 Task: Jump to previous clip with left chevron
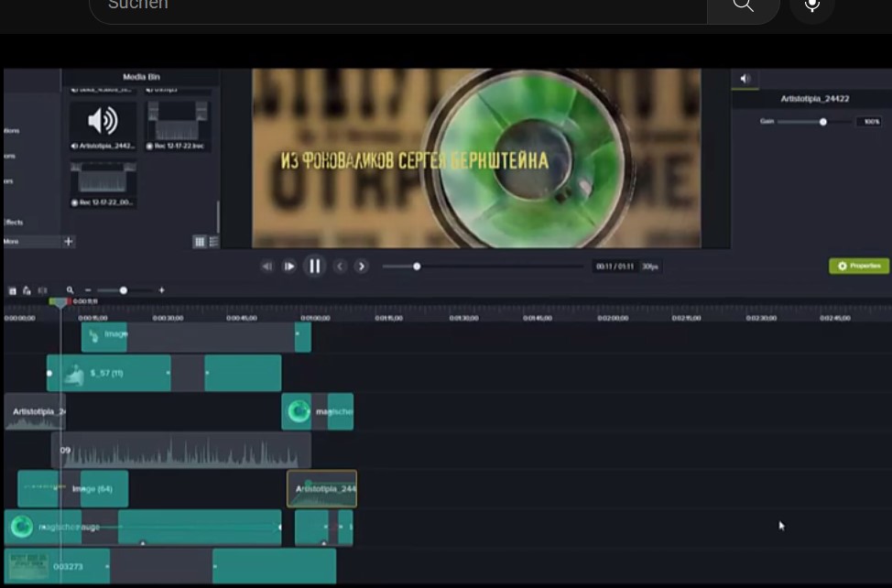(x=340, y=267)
